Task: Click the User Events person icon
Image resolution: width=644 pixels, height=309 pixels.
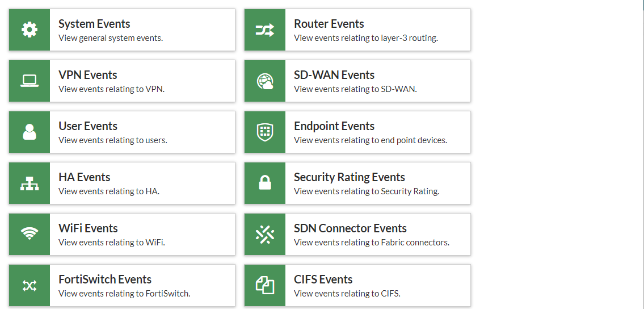Action: point(30,132)
